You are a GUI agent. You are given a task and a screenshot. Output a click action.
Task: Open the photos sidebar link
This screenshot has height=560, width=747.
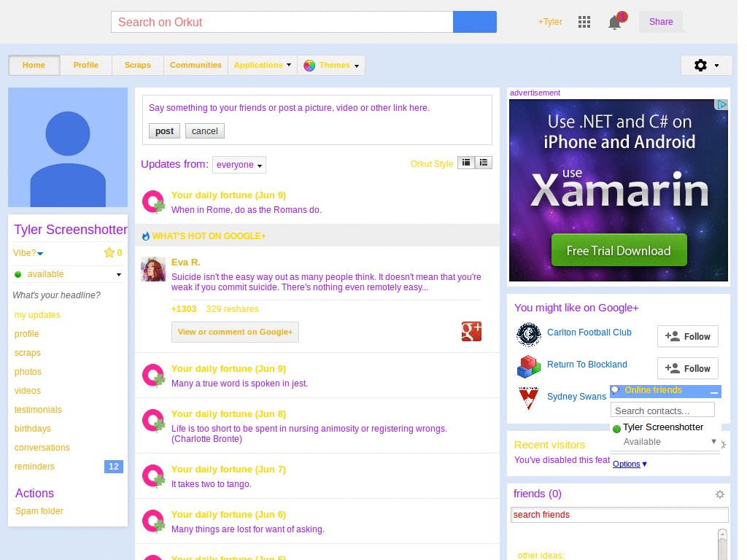click(x=28, y=372)
